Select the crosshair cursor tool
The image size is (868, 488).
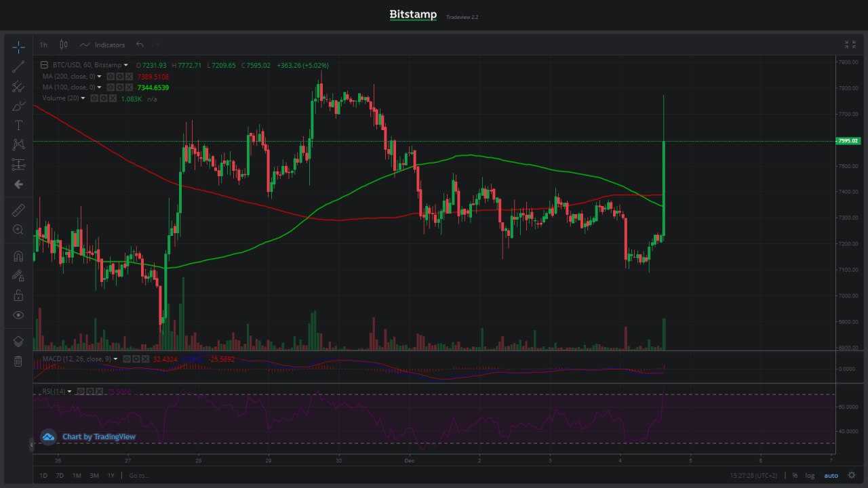click(x=18, y=47)
